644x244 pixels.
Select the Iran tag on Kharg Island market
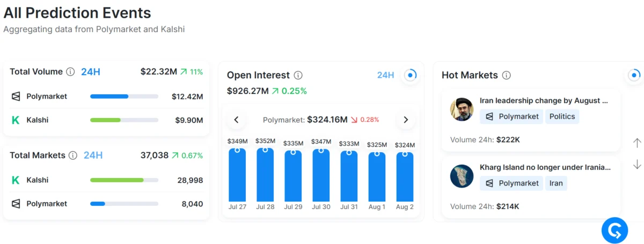coord(556,183)
